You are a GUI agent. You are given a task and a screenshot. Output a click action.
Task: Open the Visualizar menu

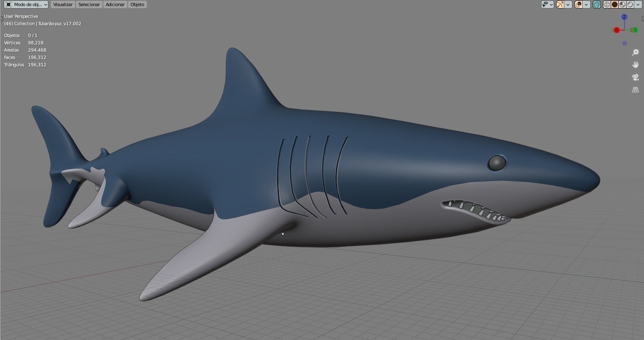tap(63, 4)
